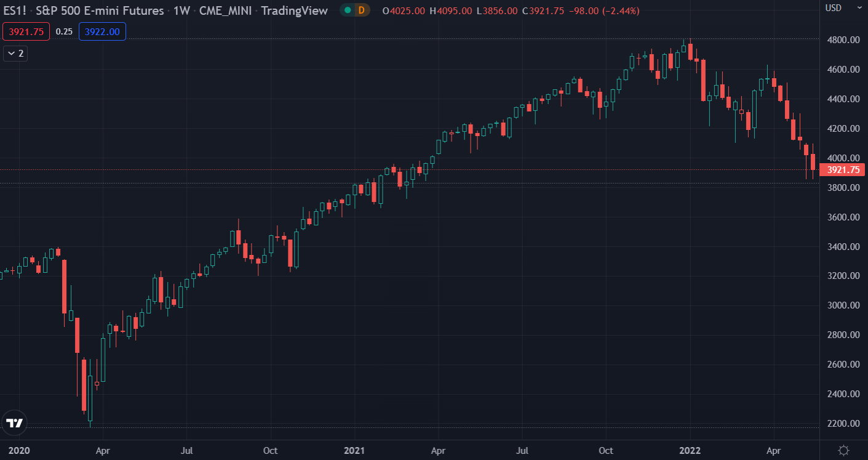Click the 3600.00 price scale label
Viewport: 868px width, 460px height.
(843, 217)
